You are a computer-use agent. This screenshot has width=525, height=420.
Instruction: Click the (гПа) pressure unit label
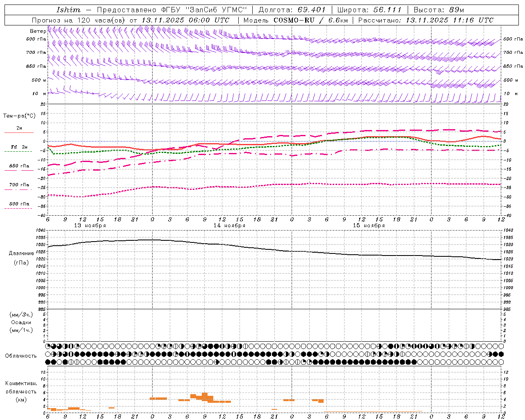pos(21,263)
